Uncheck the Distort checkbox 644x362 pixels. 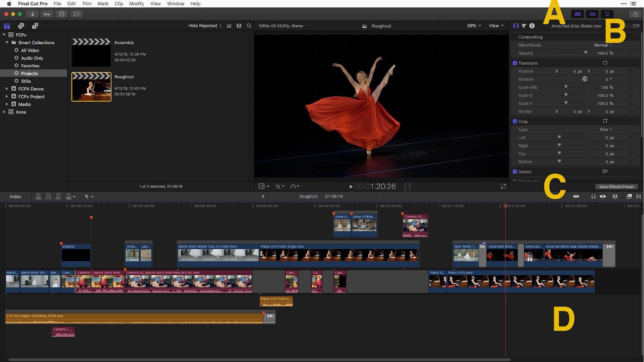pyautogui.click(x=515, y=172)
